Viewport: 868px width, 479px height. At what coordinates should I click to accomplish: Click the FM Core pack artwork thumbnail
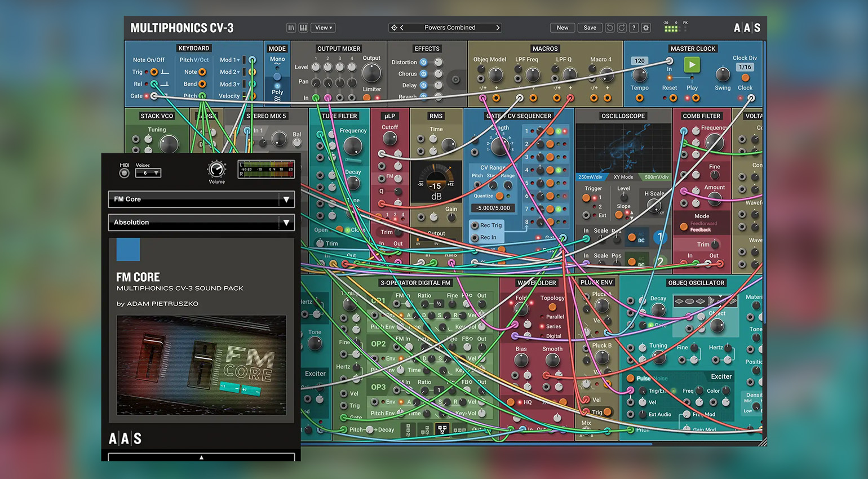pyautogui.click(x=201, y=365)
